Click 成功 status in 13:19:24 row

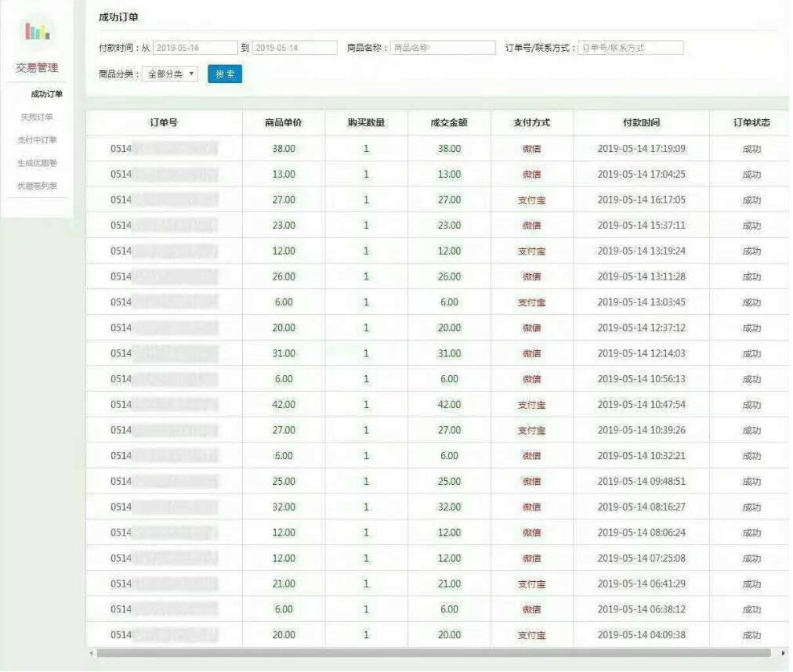[x=751, y=251]
